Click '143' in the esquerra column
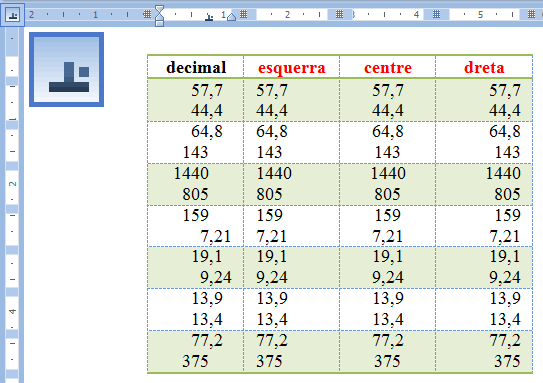 [x=269, y=152]
